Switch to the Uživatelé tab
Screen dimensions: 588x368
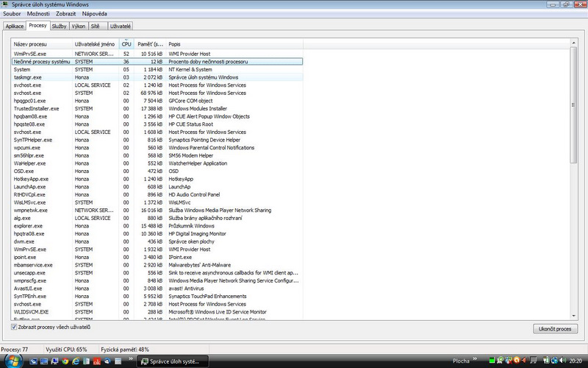(121, 26)
